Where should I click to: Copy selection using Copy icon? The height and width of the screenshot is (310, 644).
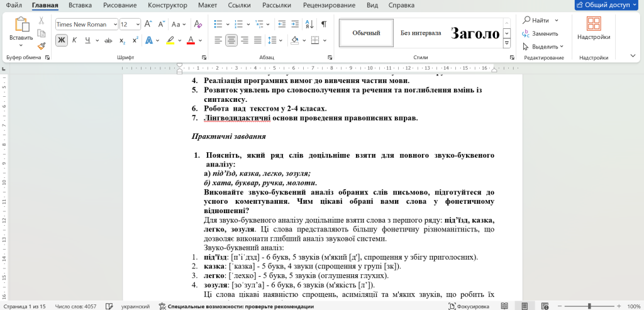click(42, 33)
